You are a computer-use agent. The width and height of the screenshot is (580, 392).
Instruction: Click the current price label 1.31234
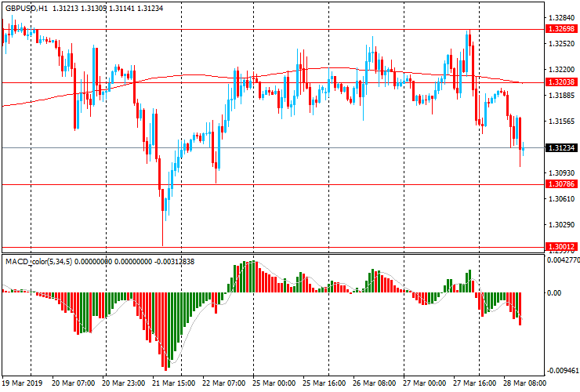[560, 148]
